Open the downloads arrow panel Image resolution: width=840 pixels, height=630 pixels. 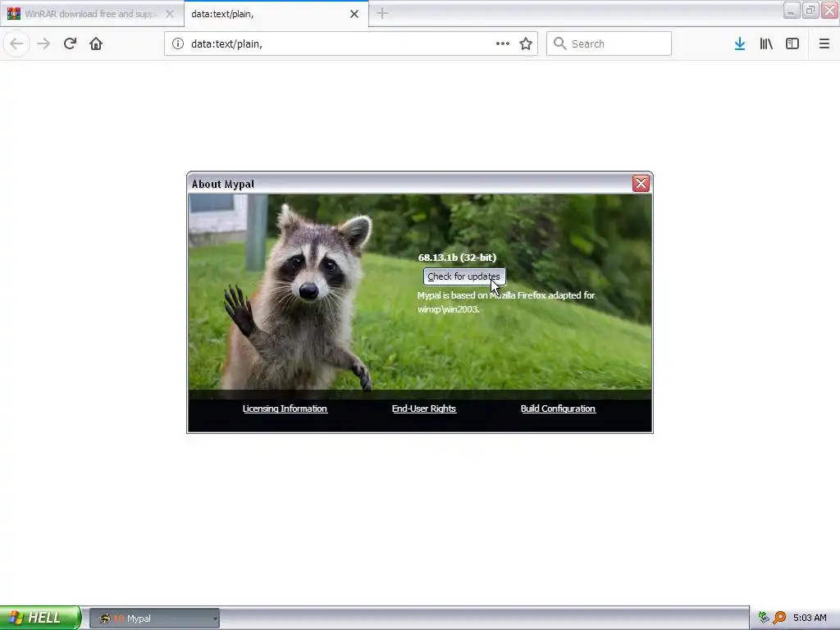(x=740, y=44)
